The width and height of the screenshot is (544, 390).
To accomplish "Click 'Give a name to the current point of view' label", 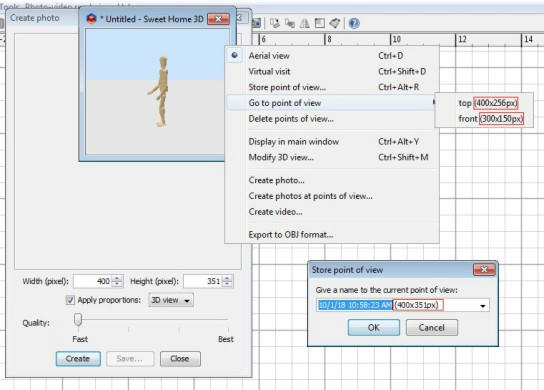I will [386, 290].
